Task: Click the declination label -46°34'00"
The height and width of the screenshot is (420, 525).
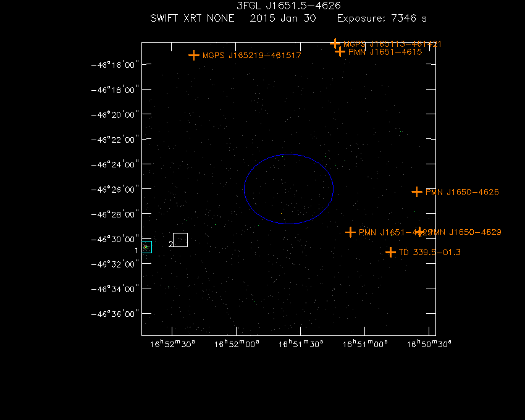Action: (x=115, y=288)
